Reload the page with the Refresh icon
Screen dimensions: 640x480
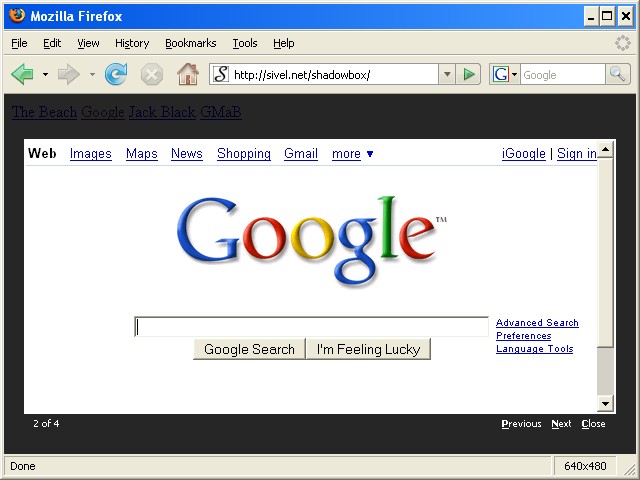click(116, 74)
